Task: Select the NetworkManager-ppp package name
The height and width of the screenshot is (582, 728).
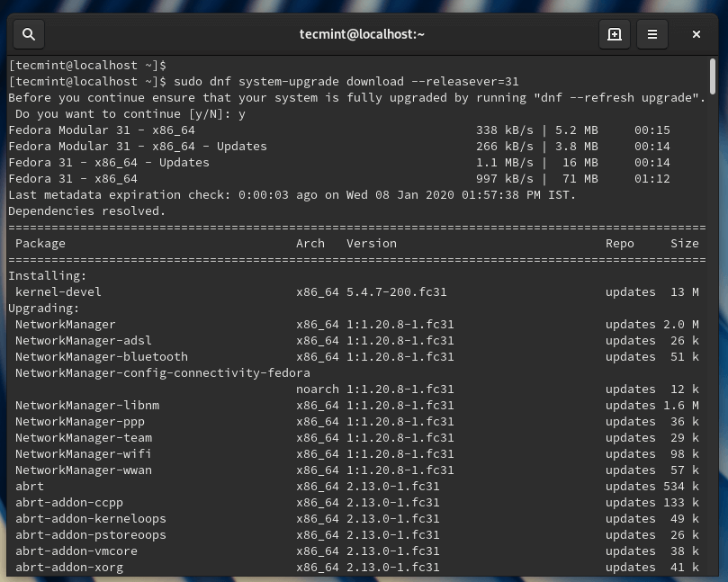Action: (x=80, y=422)
